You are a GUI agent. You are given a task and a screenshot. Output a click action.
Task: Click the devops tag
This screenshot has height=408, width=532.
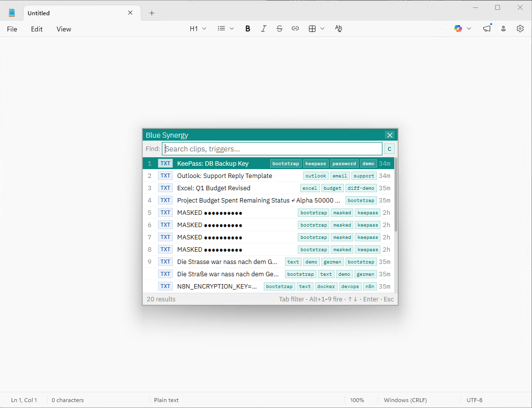pos(350,287)
